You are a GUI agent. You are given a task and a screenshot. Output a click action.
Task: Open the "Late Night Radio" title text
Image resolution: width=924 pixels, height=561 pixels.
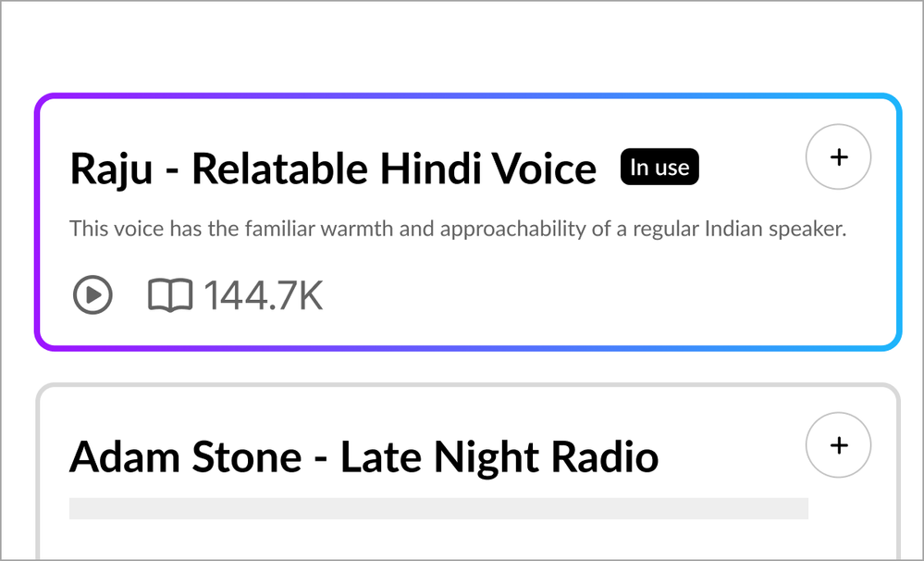pyautogui.click(x=499, y=457)
